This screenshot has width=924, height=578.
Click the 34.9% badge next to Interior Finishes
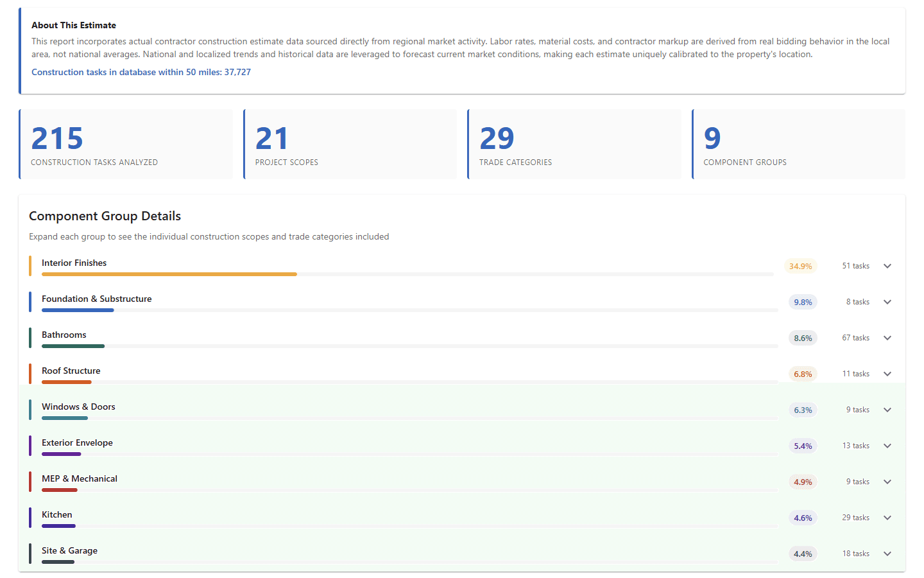point(800,265)
